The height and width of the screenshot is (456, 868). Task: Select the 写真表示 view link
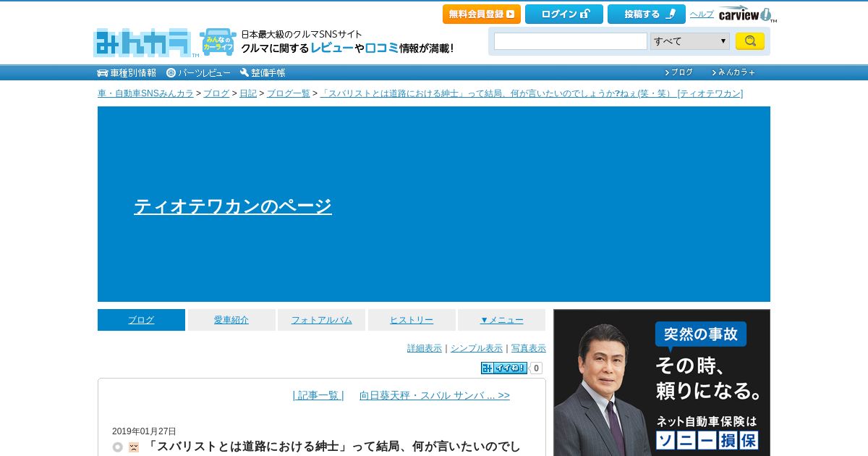tap(529, 348)
